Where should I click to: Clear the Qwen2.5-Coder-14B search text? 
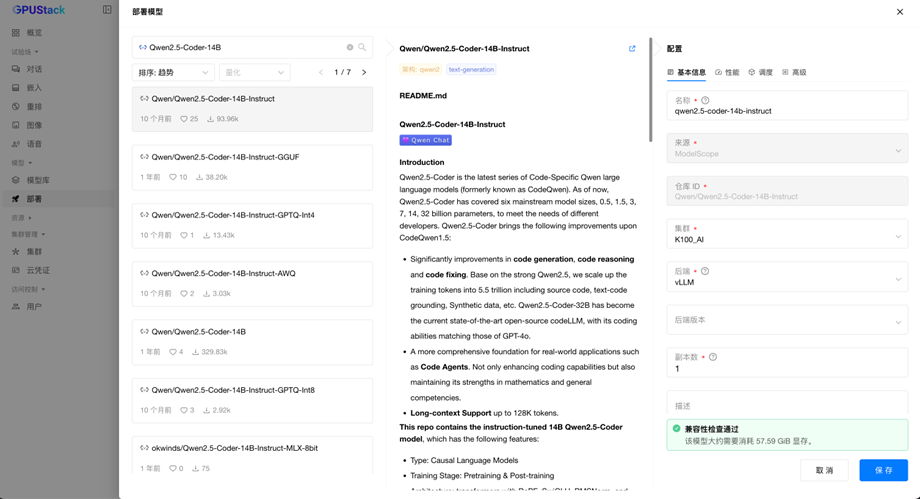point(350,47)
